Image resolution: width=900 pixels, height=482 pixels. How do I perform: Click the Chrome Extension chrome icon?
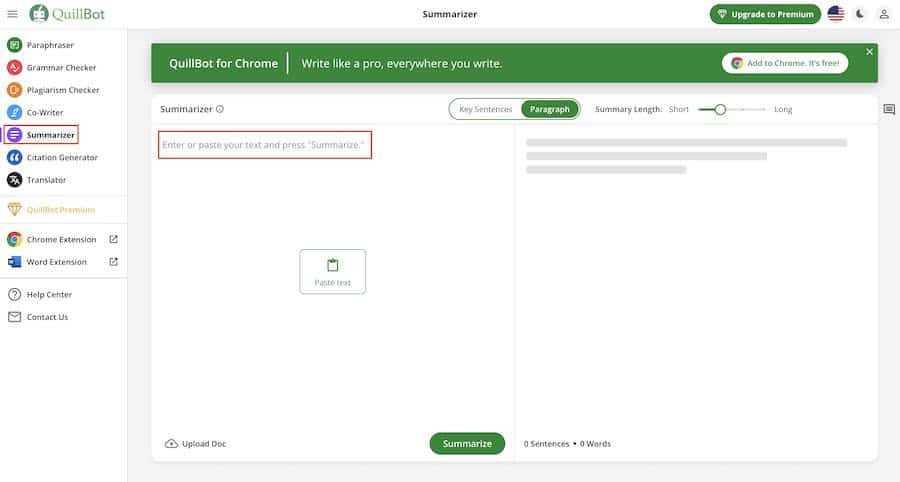point(14,239)
